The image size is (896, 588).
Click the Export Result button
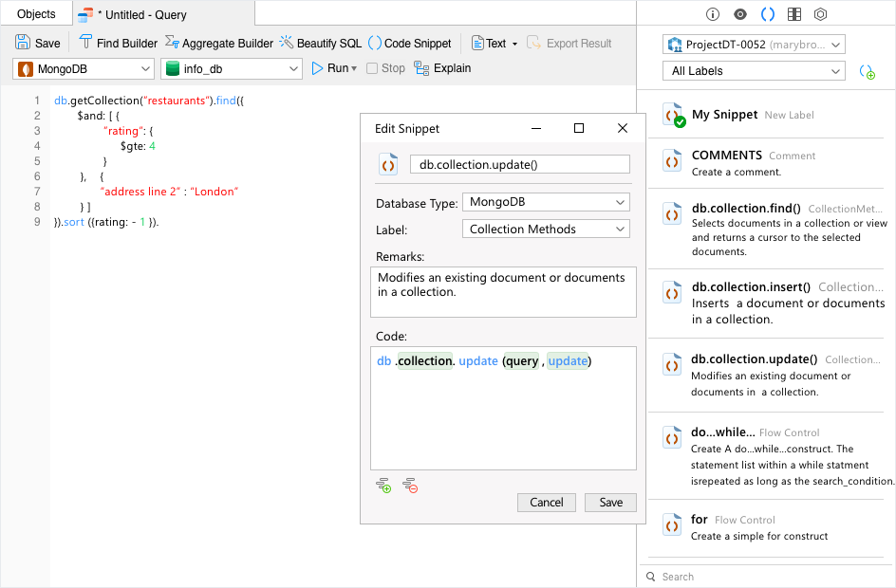click(569, 43)
